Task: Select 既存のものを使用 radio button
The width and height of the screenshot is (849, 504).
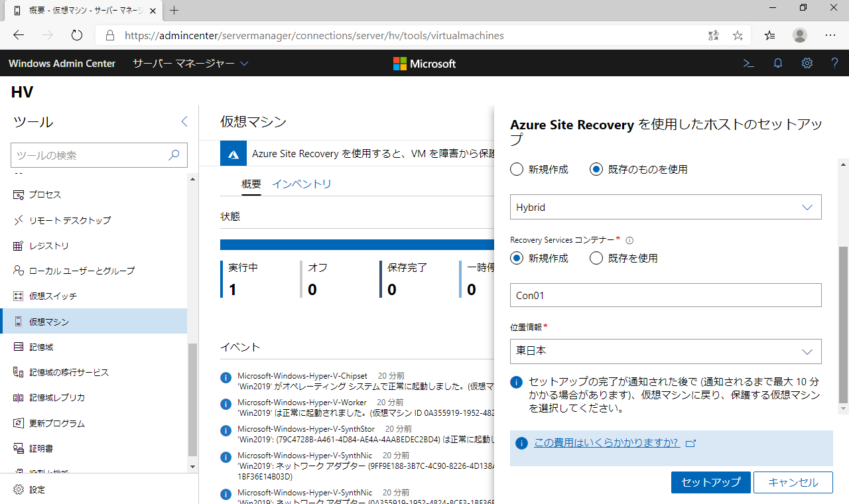Action: pos(596,169)
